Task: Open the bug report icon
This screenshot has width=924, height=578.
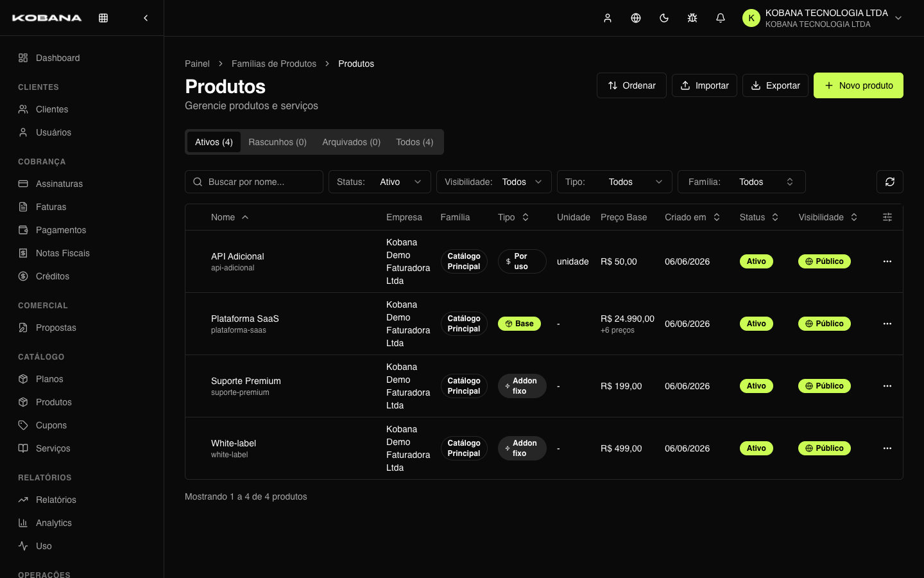Action: point(692,18)
